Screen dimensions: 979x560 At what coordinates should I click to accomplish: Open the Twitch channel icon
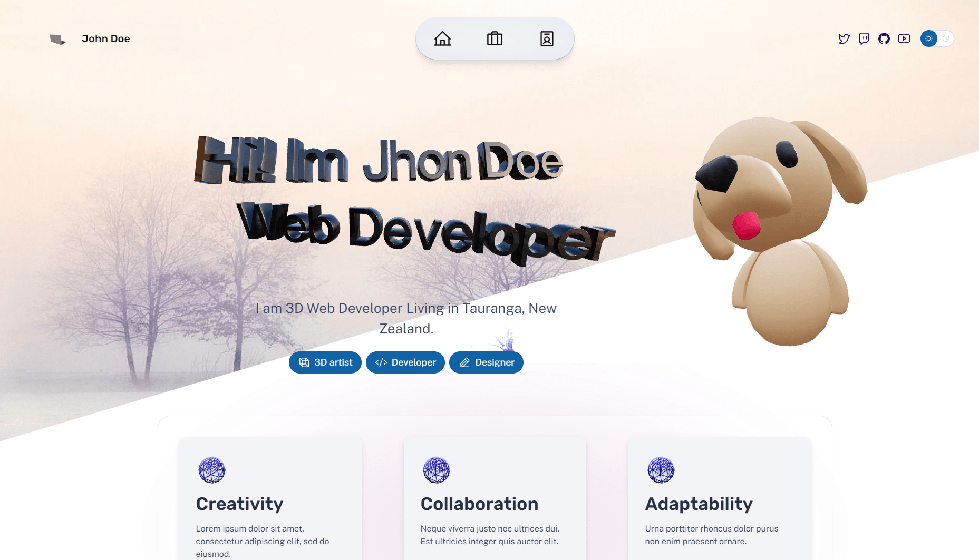[864, 38]
